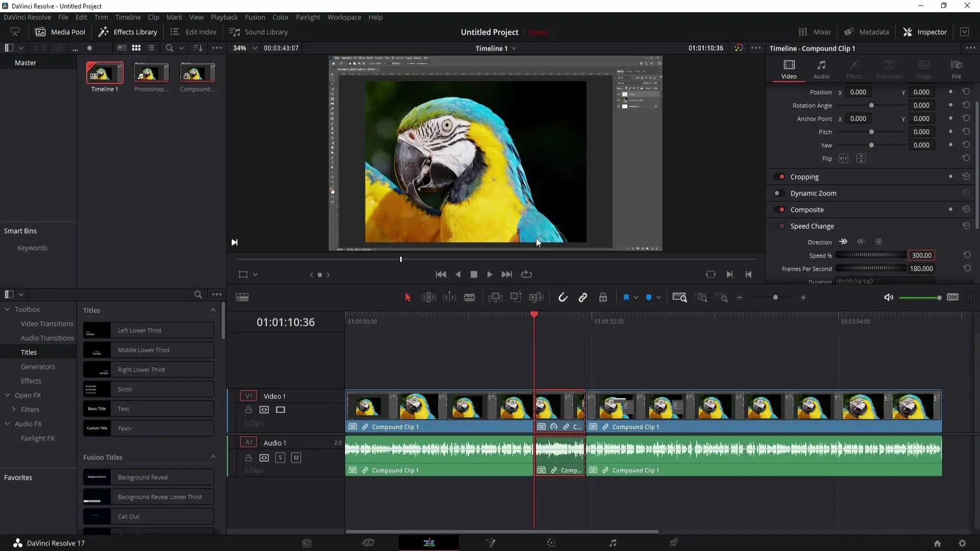Mute the Audio 1 track
This screenshot has height=551, width=980.
click(x=296, y=458)
